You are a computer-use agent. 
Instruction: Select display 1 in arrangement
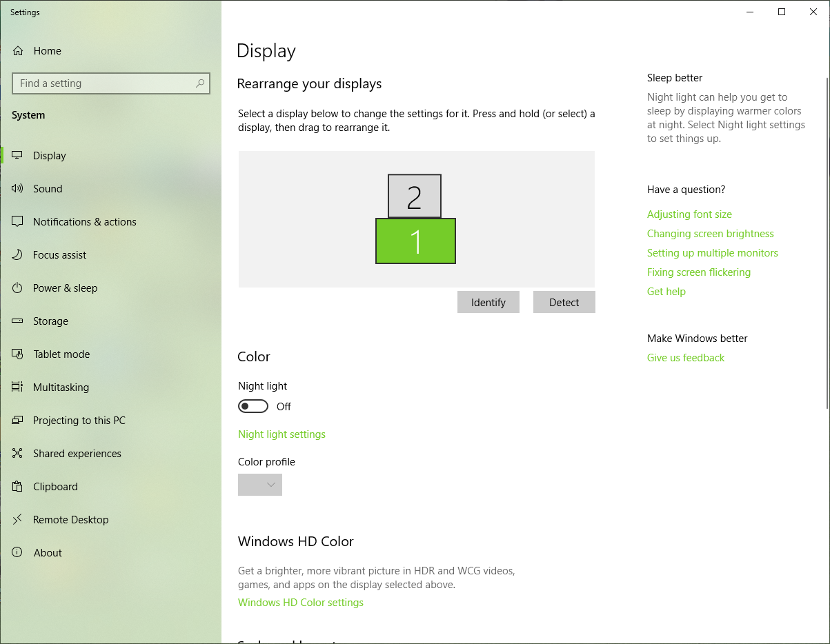[x=415, y=241]
